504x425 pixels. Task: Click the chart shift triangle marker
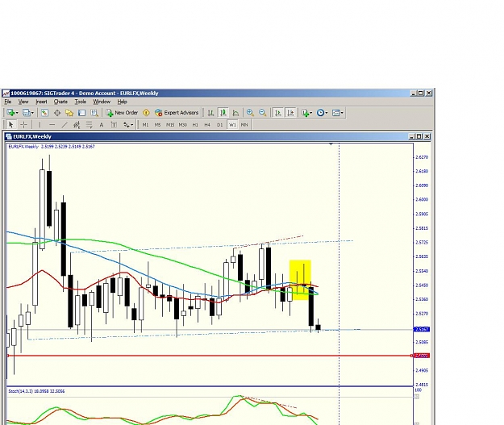(x=331, y=144)
